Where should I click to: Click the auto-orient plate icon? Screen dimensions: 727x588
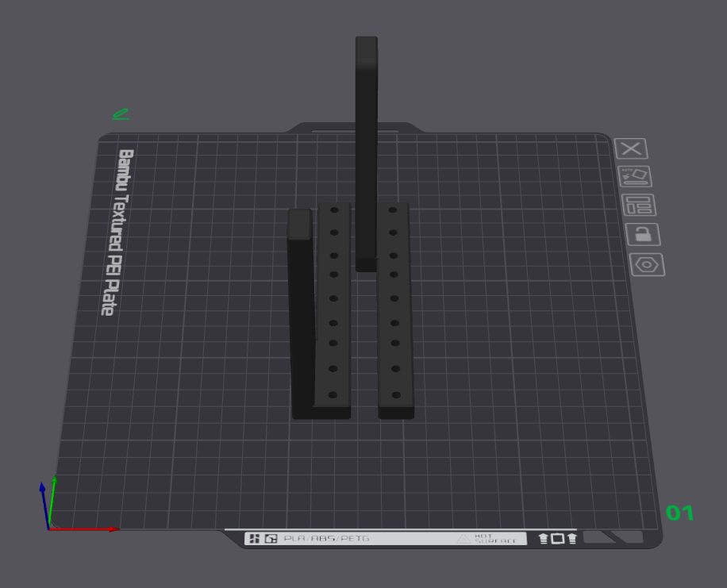pyautogui.click(x=635, y=176)
